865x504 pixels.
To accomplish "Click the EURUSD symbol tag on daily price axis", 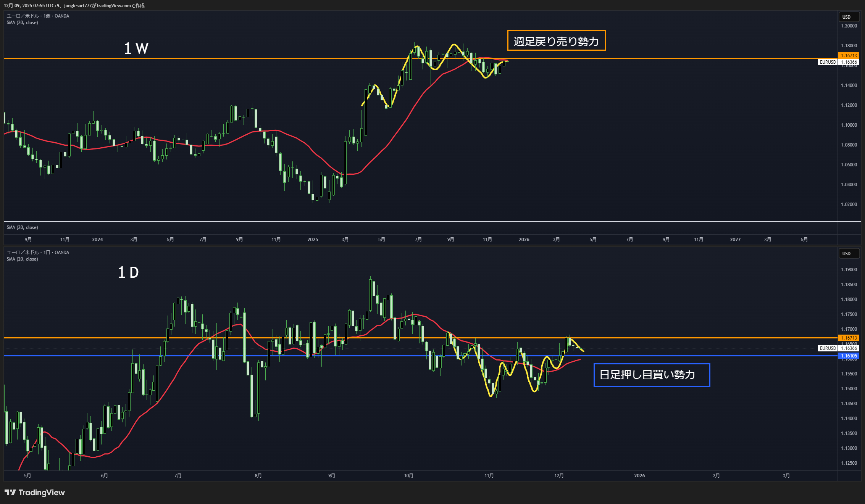I will tap(828, 348).
